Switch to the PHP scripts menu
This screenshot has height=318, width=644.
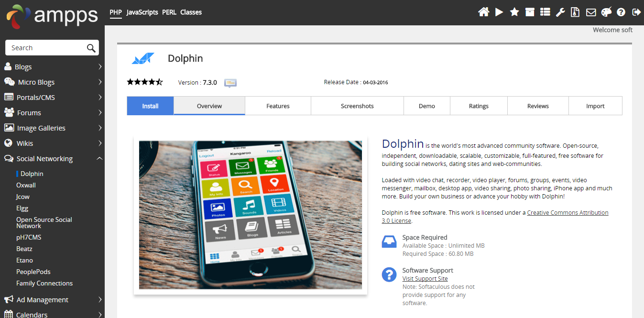pos(115,12)
